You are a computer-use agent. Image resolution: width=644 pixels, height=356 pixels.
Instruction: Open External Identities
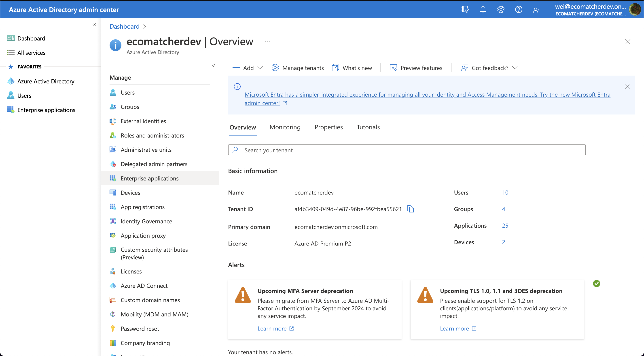[x=160, y=121]
